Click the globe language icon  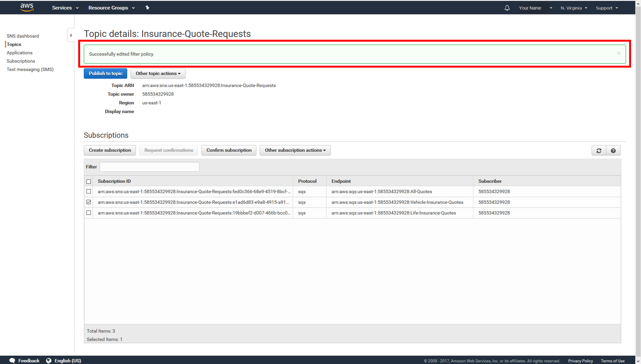pos(49,360)
